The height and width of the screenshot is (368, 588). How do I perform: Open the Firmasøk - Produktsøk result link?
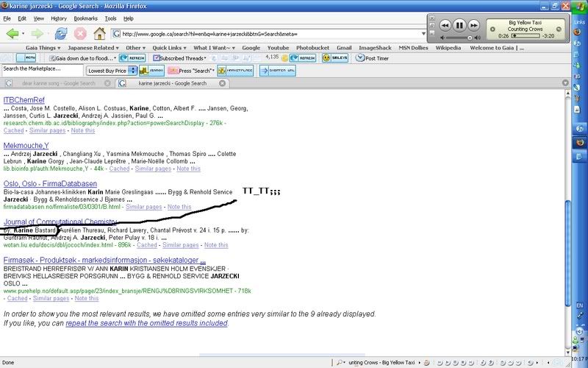(104, 260)
